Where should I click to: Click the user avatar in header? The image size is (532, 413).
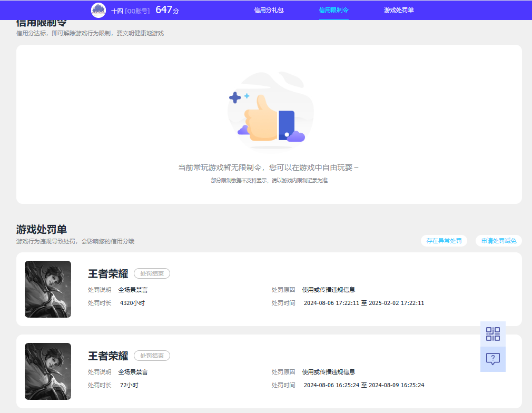pos(98,10)
